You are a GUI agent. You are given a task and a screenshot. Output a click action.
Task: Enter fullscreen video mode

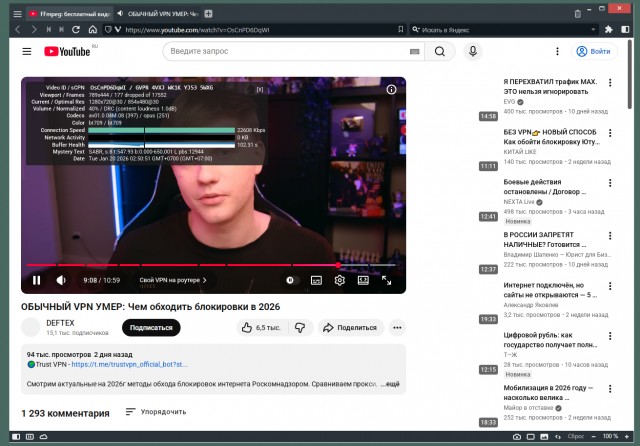coord(386,280)
